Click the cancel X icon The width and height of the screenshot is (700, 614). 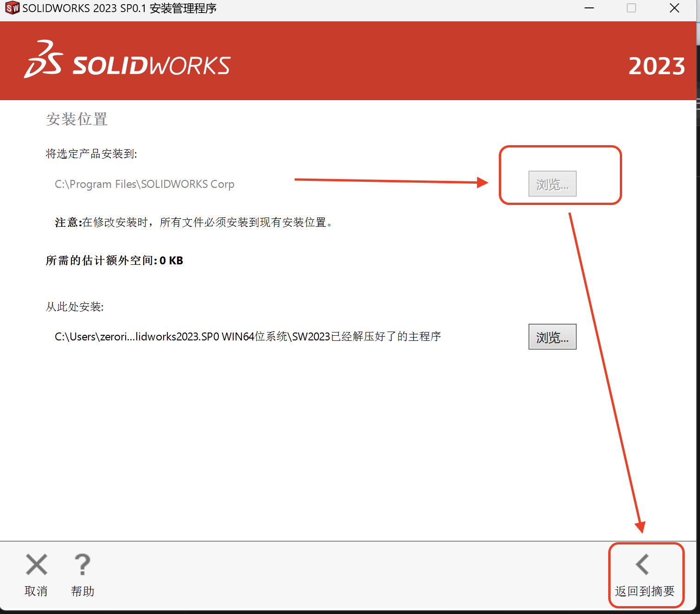37,565
